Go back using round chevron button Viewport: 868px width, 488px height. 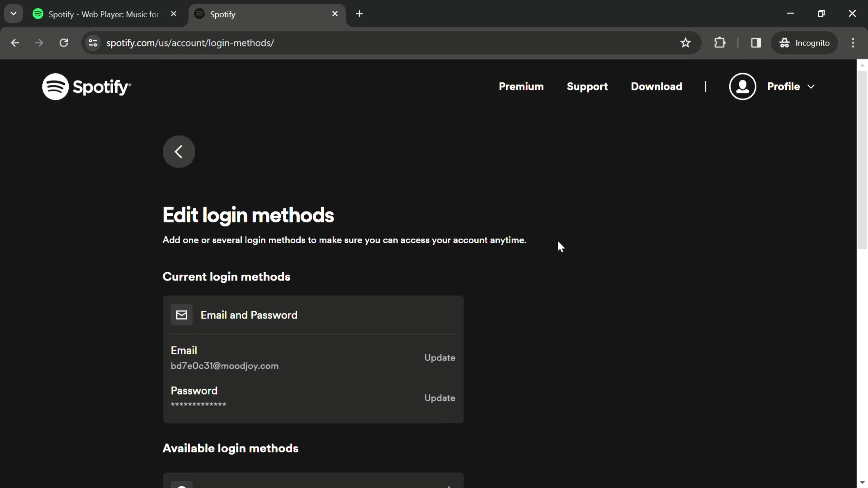[179, 152]
